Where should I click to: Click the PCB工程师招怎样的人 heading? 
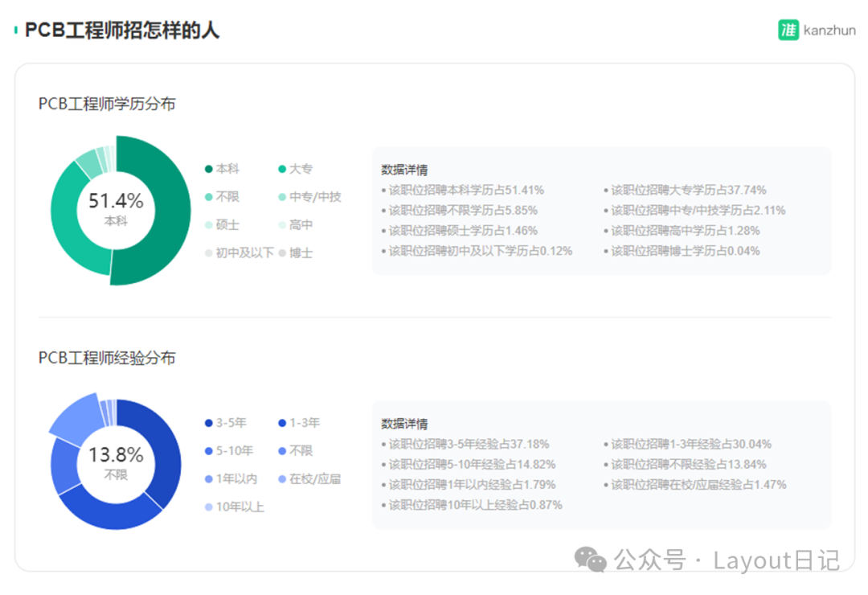coord(122,31)
